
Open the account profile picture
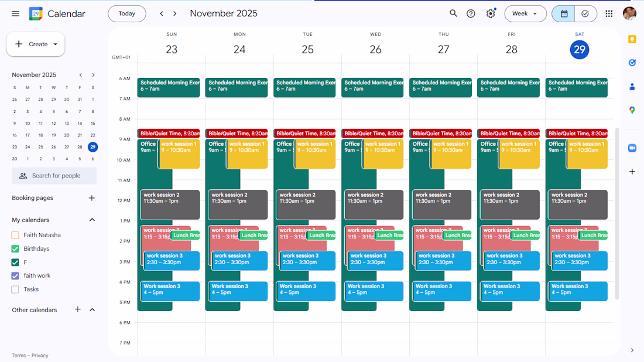pos(629,13)
